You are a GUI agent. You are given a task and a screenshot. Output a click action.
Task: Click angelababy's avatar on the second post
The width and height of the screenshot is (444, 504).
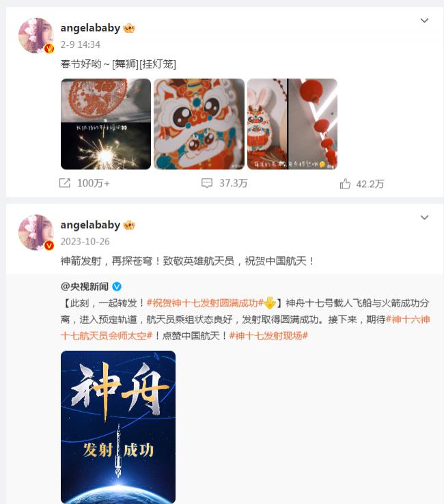click(36, 232)
